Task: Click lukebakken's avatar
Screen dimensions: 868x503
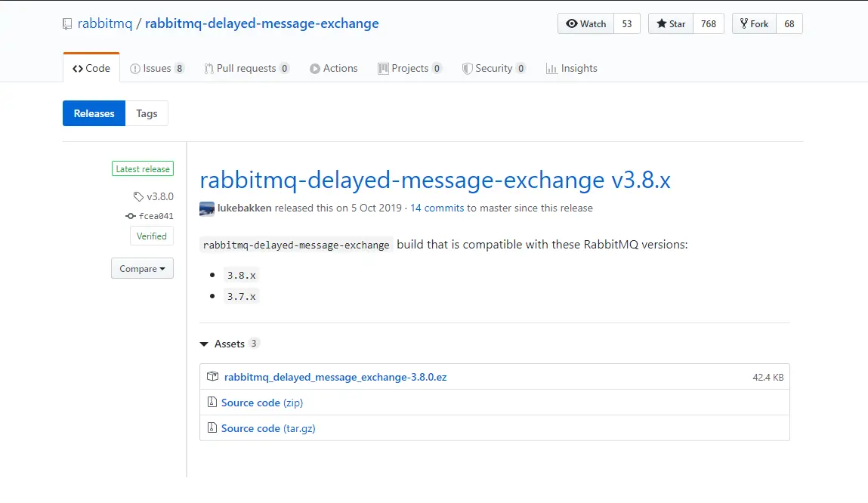Action: click(207, 208)
